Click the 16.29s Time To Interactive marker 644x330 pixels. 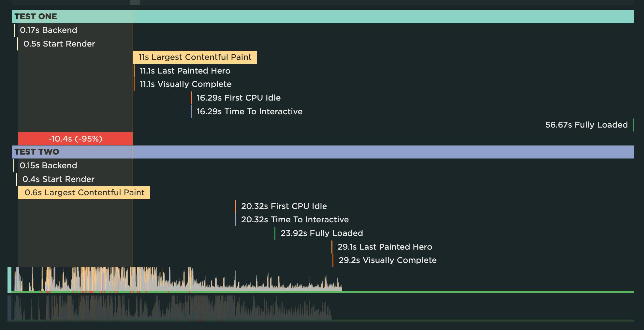[249, 112]
